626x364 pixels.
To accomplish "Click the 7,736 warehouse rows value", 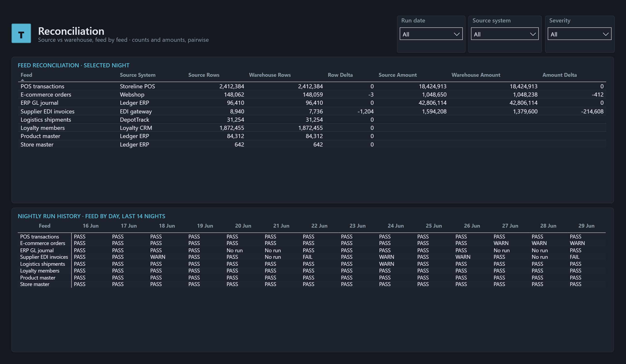I will [x=316, y=112].
